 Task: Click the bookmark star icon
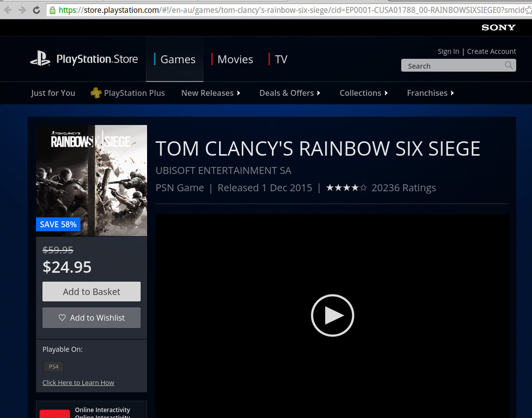click(x=528, y=10)
